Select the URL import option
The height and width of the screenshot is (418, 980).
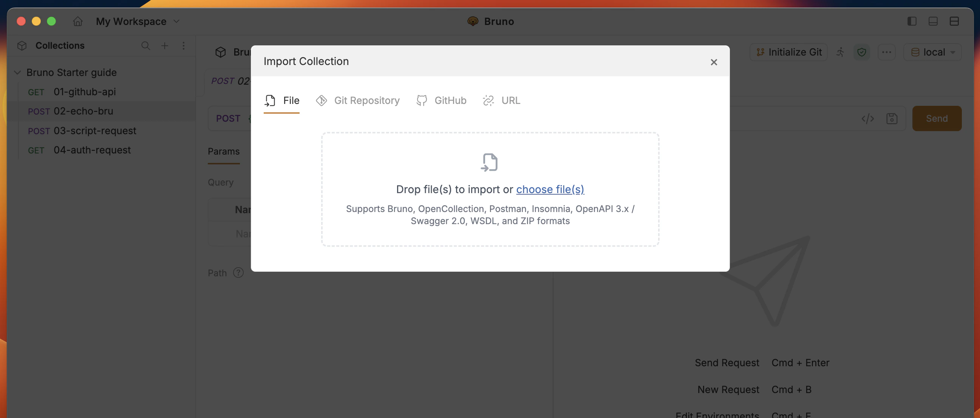501,101
